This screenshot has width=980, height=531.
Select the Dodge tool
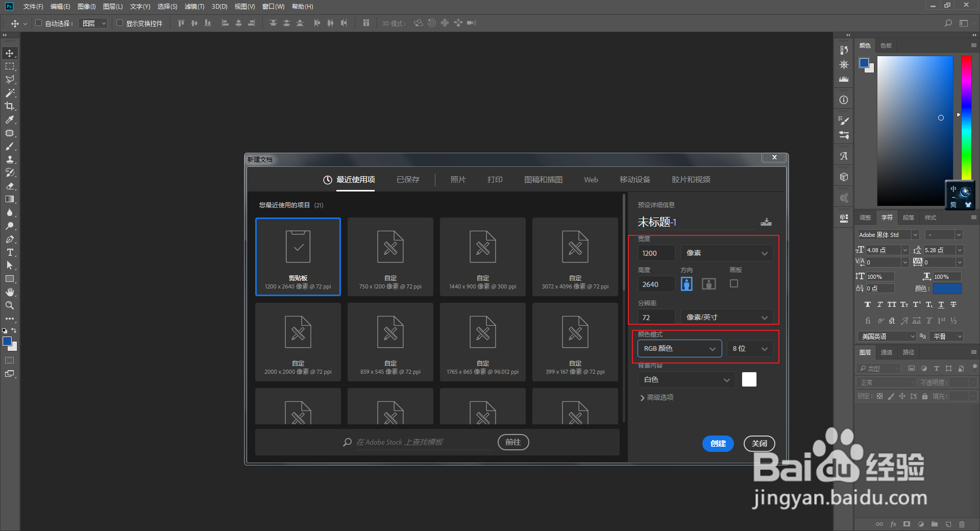click(x=10, y=226)
